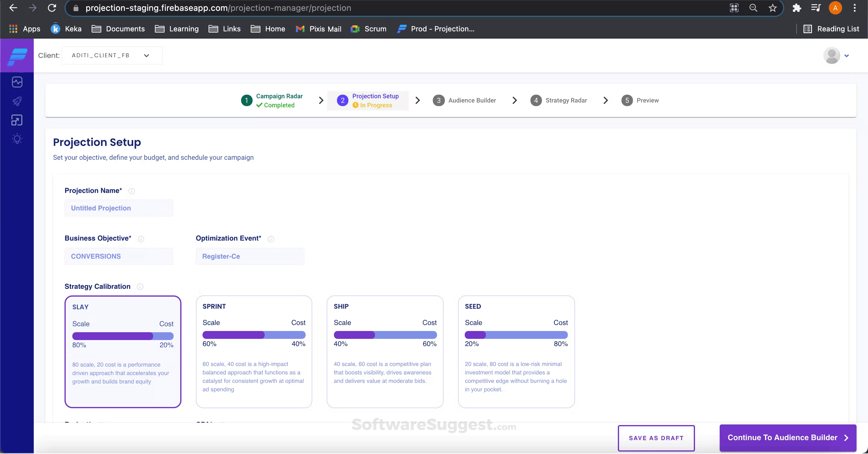The image size is (868, 454).
Task: Click the user avatar in the header
Action: tap(832, 55)
